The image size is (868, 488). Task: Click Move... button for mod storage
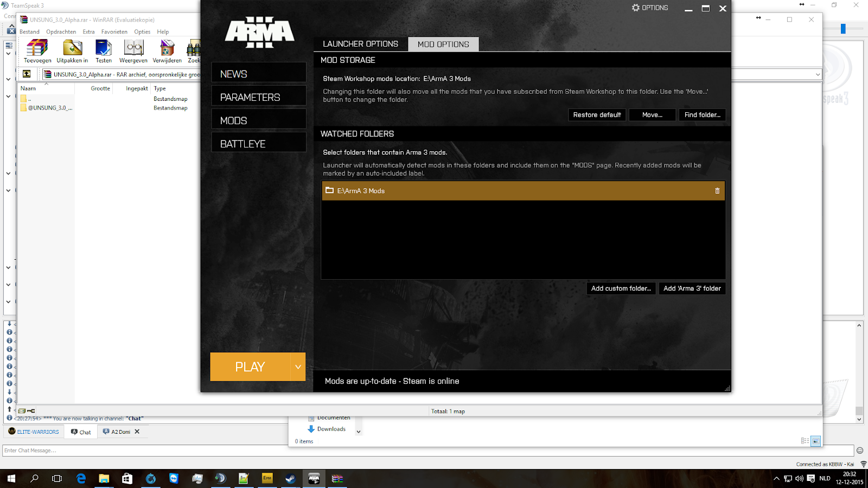[652, 115]
